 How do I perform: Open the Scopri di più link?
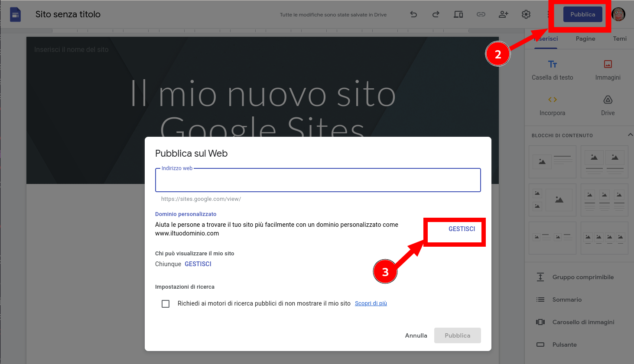(x=371, y=303)
